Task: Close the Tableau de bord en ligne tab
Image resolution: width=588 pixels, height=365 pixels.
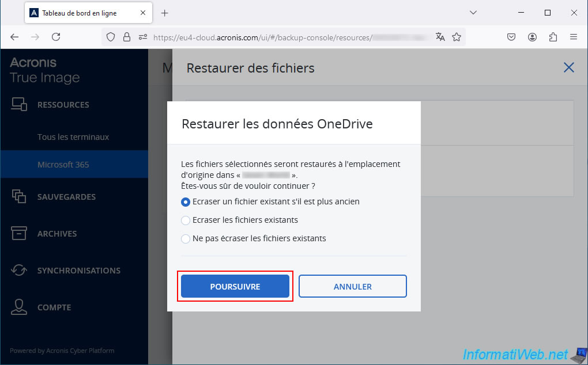Action: click(x=143, y=13)
